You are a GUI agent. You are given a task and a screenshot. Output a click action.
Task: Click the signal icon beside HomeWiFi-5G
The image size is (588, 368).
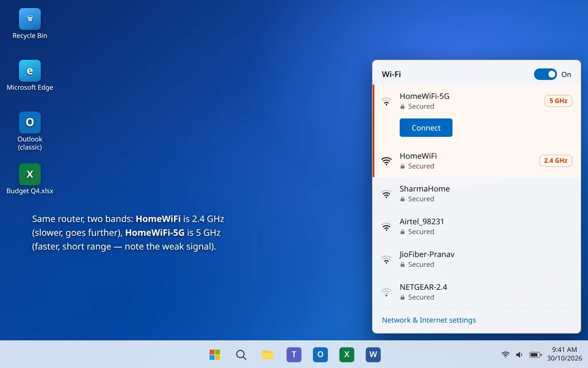click(x=386, y=101)
